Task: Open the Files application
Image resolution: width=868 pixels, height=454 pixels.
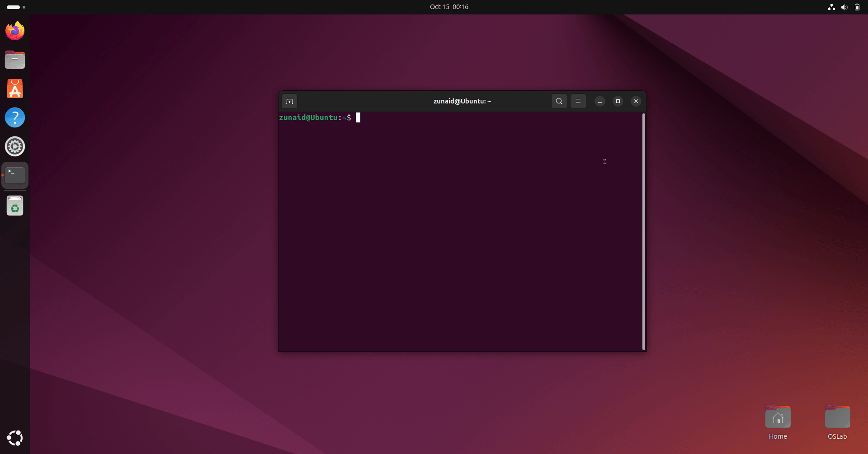Action: point(14,59)
